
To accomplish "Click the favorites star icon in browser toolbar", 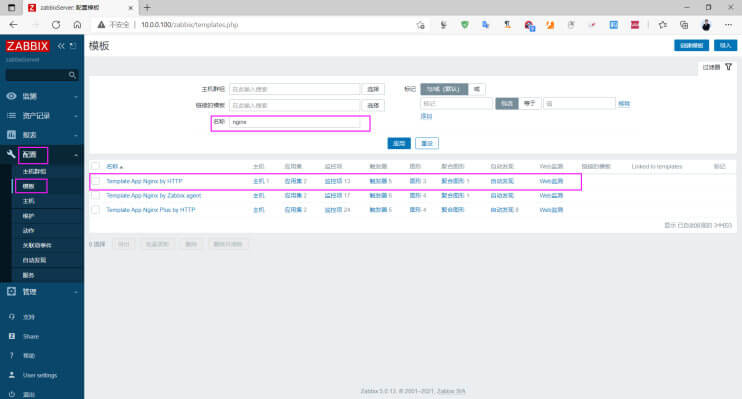I will coord(662,25).
